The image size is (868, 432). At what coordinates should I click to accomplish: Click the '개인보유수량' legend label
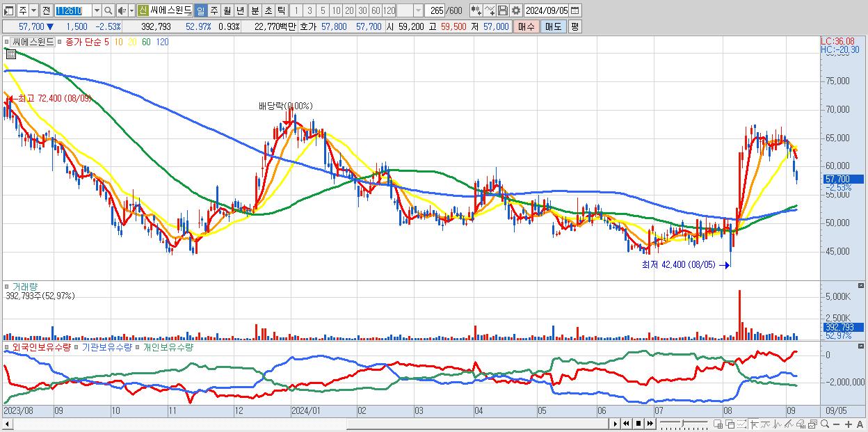coord(168,346)
